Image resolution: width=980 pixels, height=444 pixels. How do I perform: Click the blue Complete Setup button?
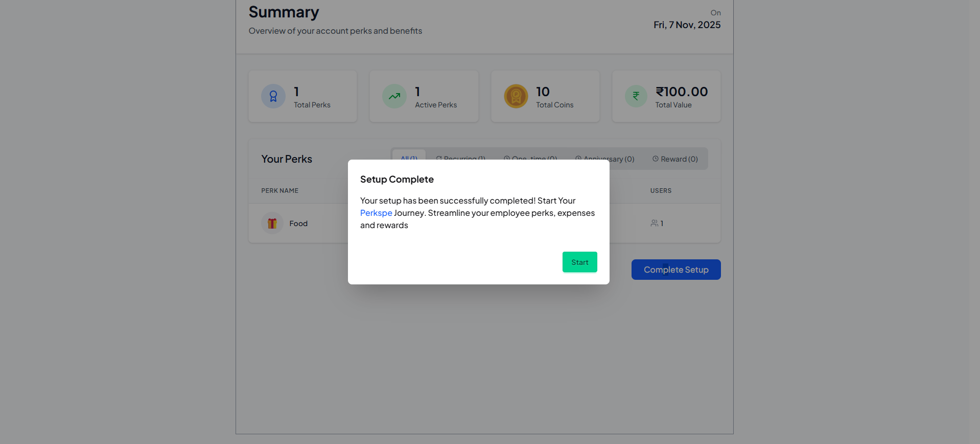675,270
